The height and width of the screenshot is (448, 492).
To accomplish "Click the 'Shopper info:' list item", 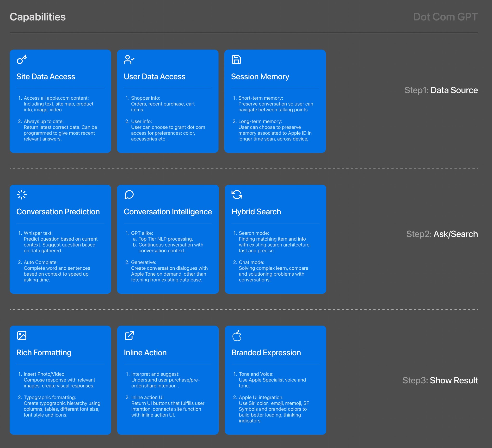I will click(146, 98).
